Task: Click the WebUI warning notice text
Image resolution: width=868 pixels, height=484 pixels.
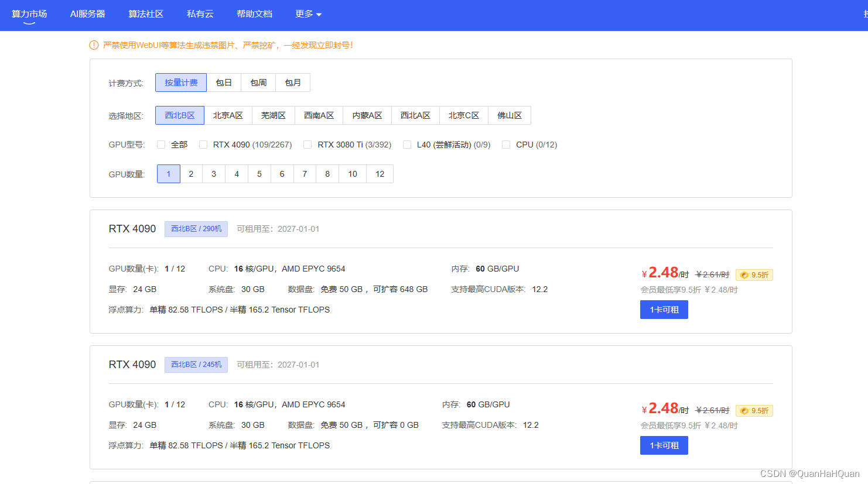Action: click(228, 45)
